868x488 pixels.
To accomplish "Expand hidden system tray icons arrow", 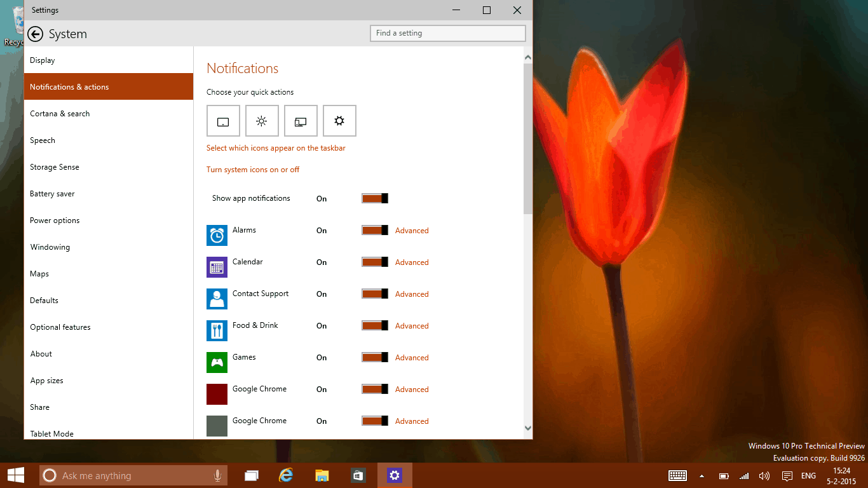I will click(x=702, y=476).
